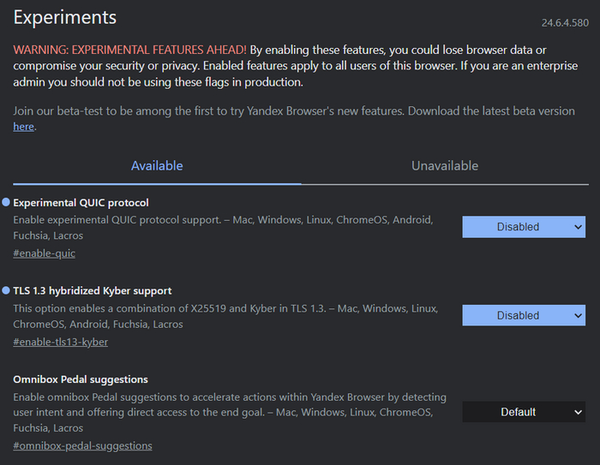Screen dimensions: 600x465
Task: Open the #enable-quic anchor link
Action: click(x=44, y=253)
